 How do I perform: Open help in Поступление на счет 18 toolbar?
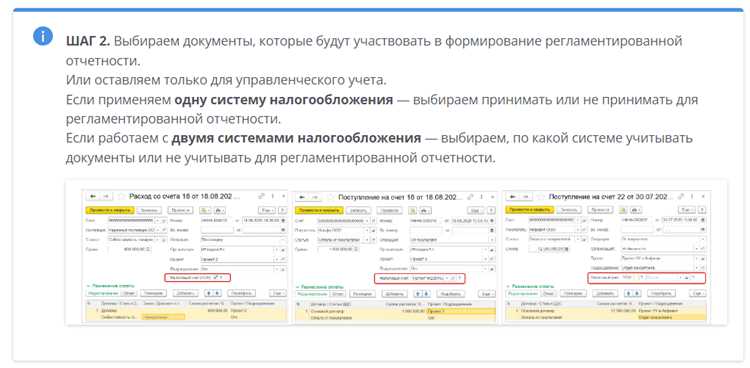tap(492, 211)
